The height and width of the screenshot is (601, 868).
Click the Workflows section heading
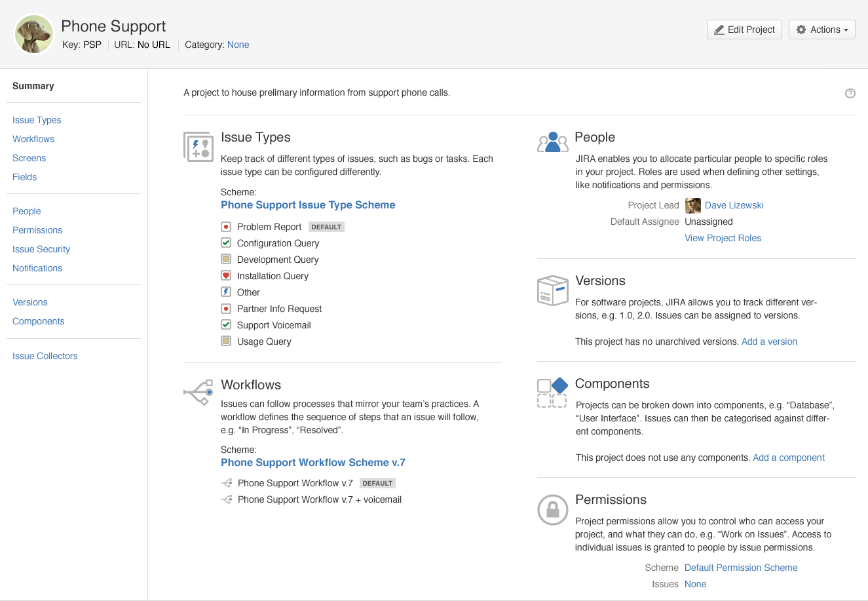click(x=251, y=385)
